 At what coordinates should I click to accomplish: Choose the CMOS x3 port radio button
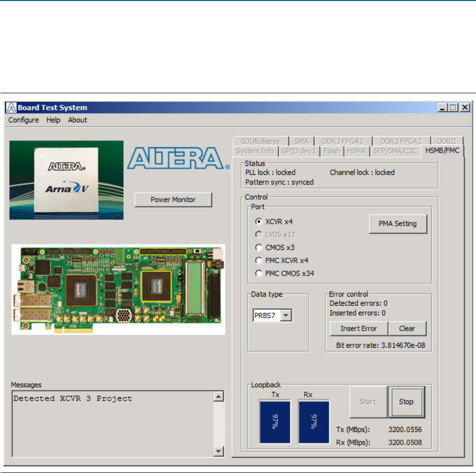[259, 248]
